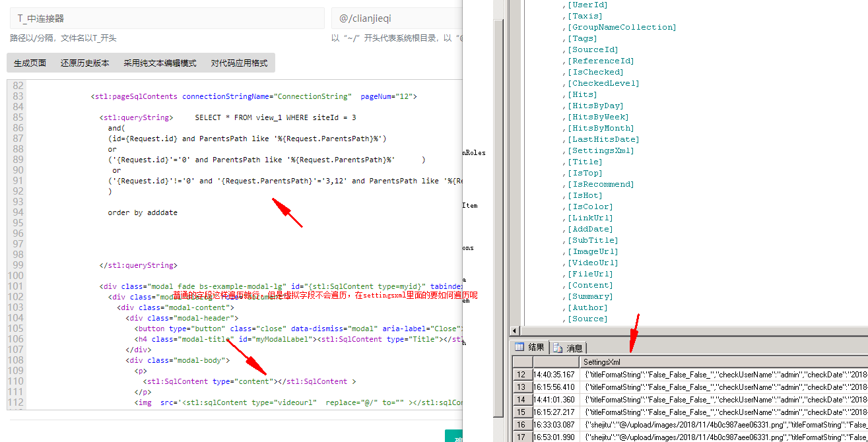Click line number 94 in the editor gutter
This screenshot has width=868, height=442.
click(18, 212)
